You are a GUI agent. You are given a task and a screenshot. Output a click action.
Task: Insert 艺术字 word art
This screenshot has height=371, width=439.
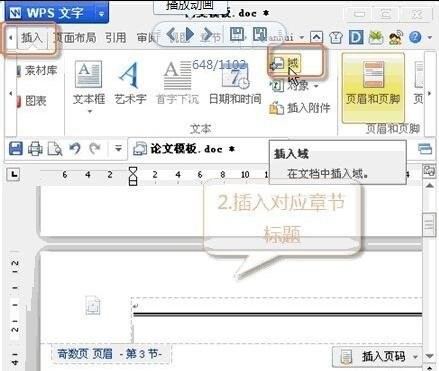click(x=130, y=82)
